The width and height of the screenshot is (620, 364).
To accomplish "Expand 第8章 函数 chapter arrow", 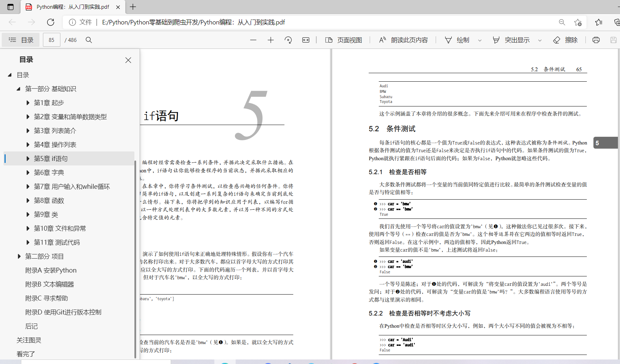I will 28,200.
